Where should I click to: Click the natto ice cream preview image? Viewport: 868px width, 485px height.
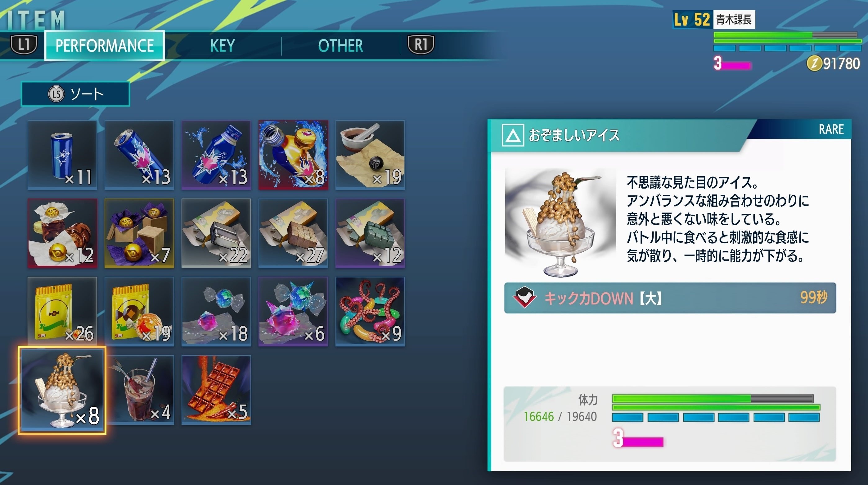tap(560, 222)
